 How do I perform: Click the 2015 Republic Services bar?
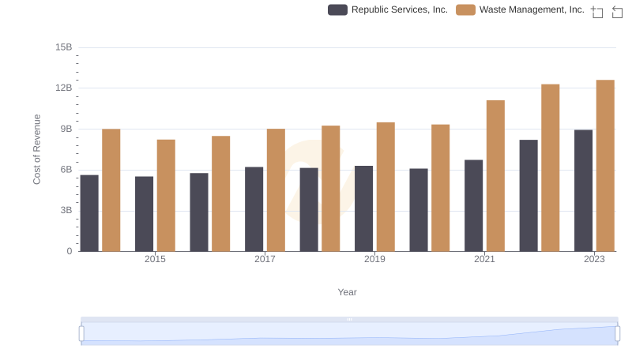[x=145, y=214]
